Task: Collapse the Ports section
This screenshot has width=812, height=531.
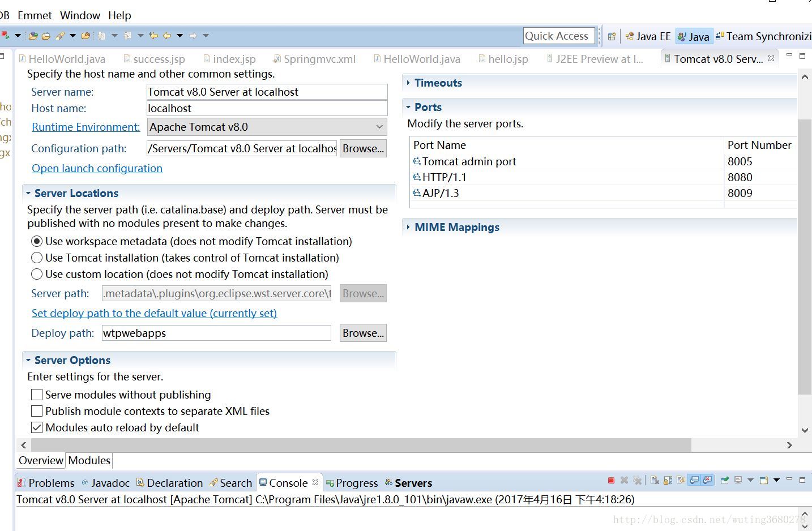Action: click(x=408, y=107)
